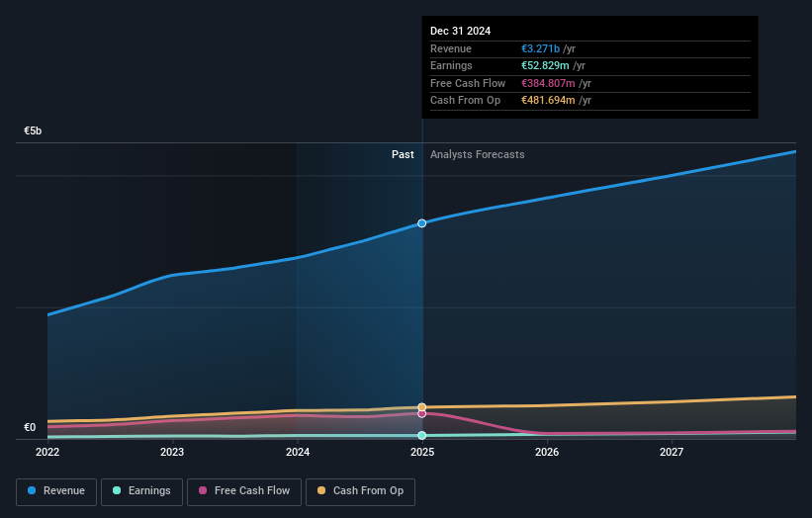The width and height of the screenshot is (812, 518).
Task: Click the 2025 x-axis label
Action: pyautogui.click(x=422, y=453)
